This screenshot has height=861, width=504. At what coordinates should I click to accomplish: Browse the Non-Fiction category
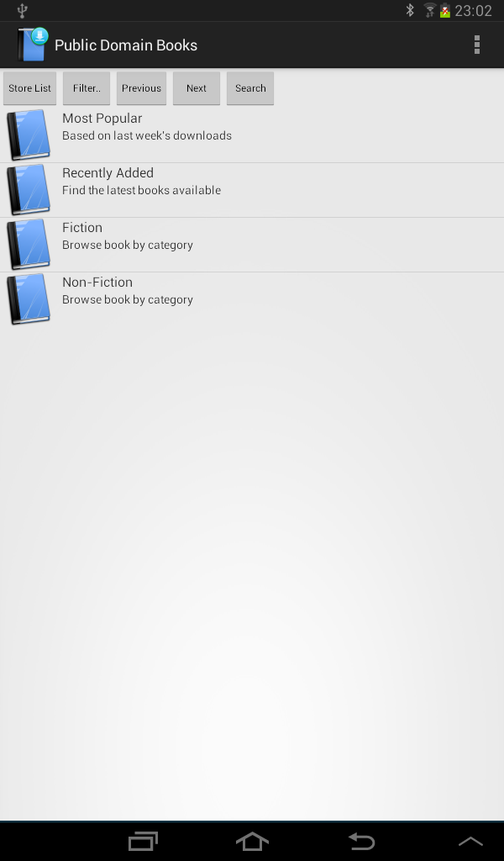pyautogui.click(x=252, y=299)
